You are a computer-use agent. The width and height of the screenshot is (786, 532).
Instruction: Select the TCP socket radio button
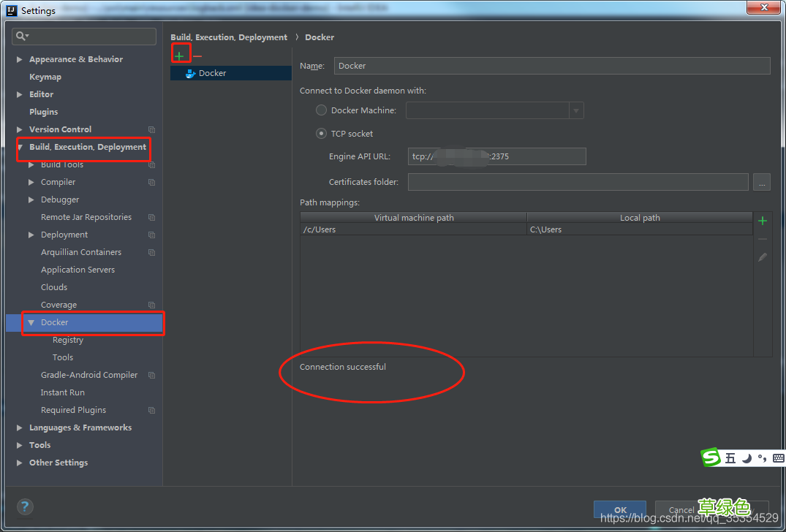point(321,134)
